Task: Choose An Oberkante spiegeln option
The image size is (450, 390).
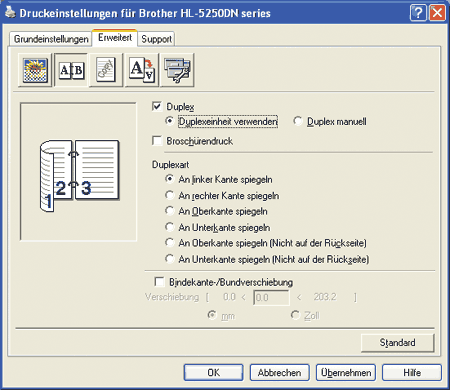Action: coord(170,211)
